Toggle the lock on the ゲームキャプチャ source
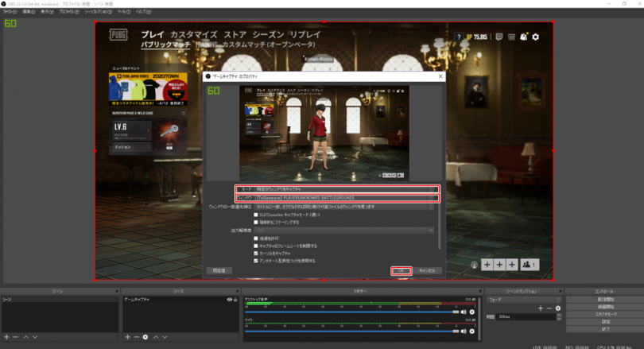644x349 pixels. [236, 300]
